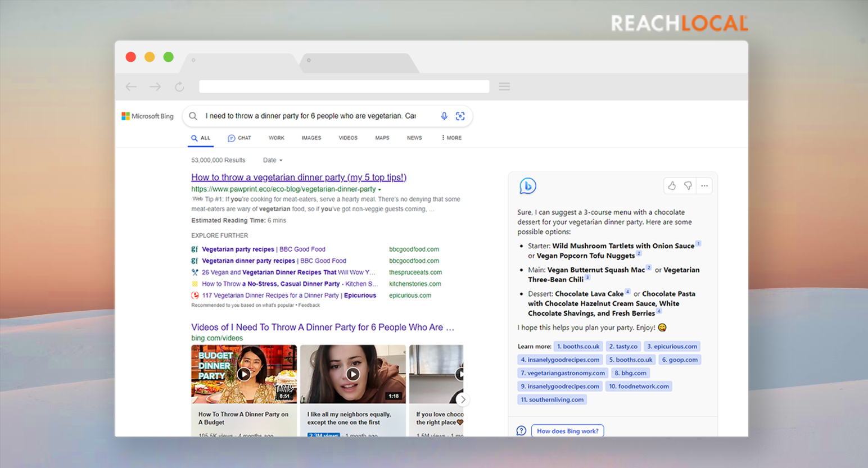
Task: Activate the microphone voice search icon
Action: (x=444, y=116)
